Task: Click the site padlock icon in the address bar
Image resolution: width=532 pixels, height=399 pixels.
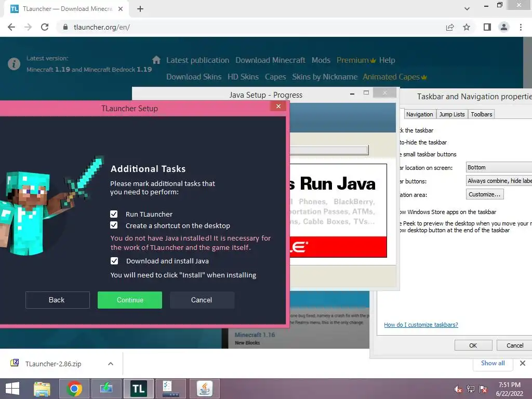Action: click(65, 27)
